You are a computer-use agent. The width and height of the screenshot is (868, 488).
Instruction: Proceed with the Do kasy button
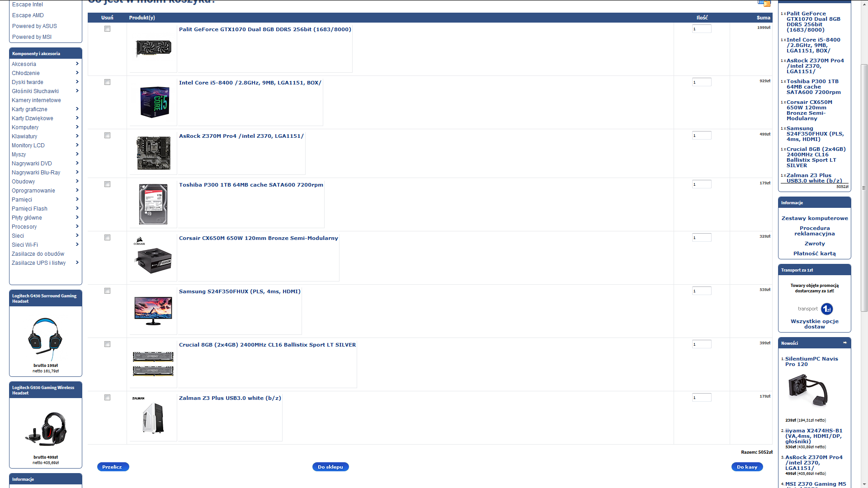(747, 467)
